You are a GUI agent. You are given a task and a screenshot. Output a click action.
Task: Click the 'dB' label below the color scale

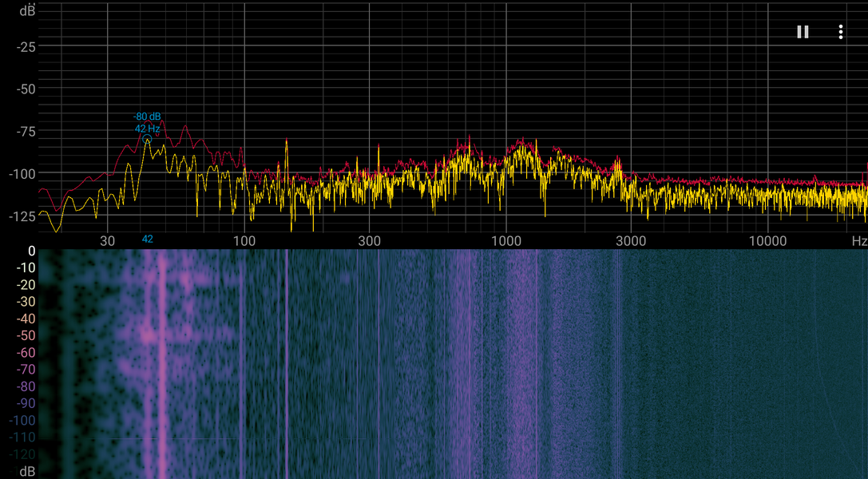(28, 472)
